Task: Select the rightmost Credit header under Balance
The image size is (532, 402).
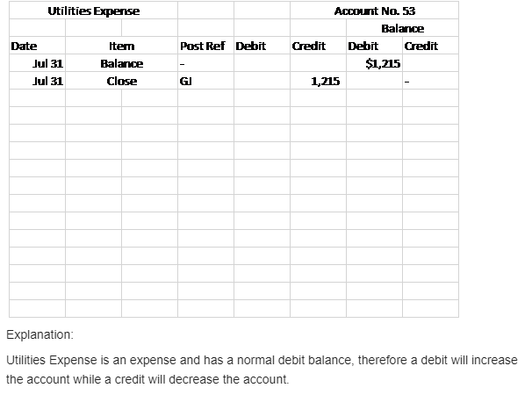Action: (421, 46)
